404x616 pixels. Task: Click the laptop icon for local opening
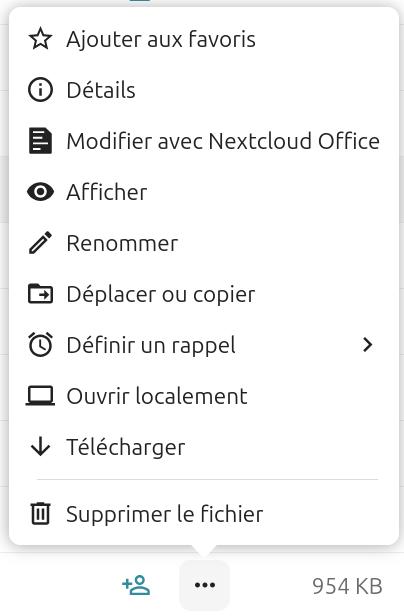click(40, 396)
